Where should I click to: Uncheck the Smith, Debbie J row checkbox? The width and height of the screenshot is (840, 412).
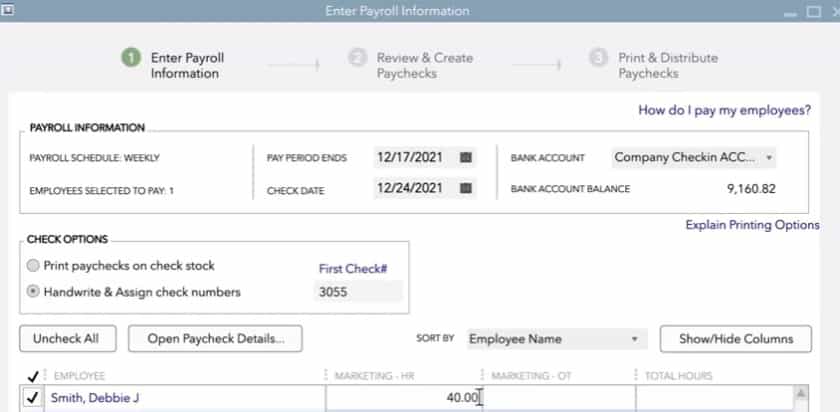click(x=33, y=398)
